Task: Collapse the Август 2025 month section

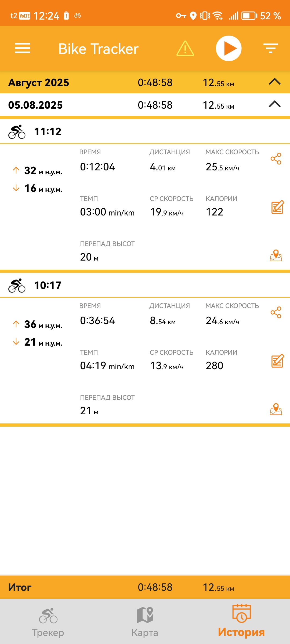Action: 274,82
